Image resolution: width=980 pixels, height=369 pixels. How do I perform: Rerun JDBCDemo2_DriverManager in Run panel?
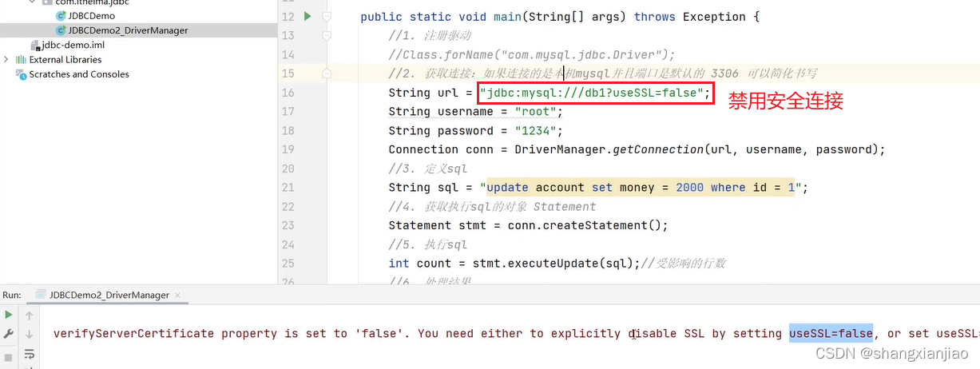pos(9,315)
